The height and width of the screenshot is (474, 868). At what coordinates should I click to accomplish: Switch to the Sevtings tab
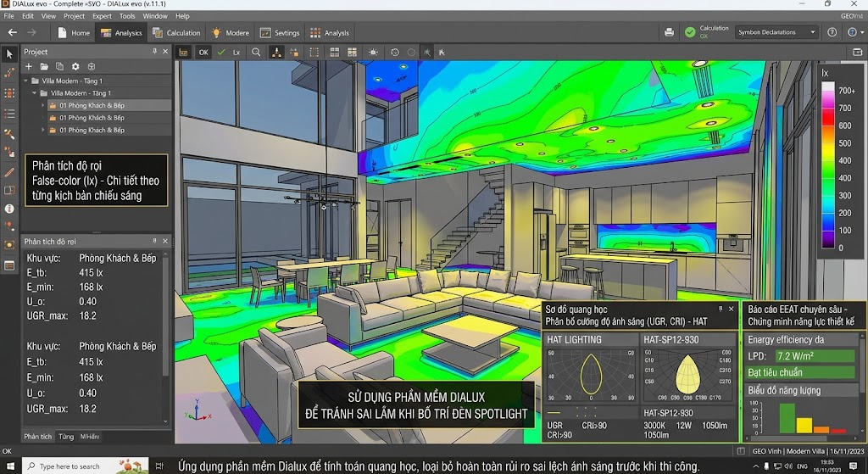click(280, 33)
